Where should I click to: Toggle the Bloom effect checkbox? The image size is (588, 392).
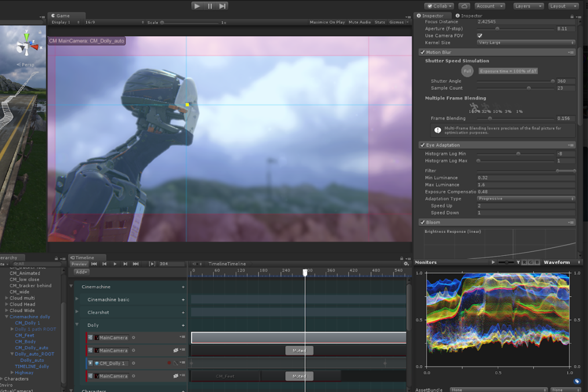422,222
